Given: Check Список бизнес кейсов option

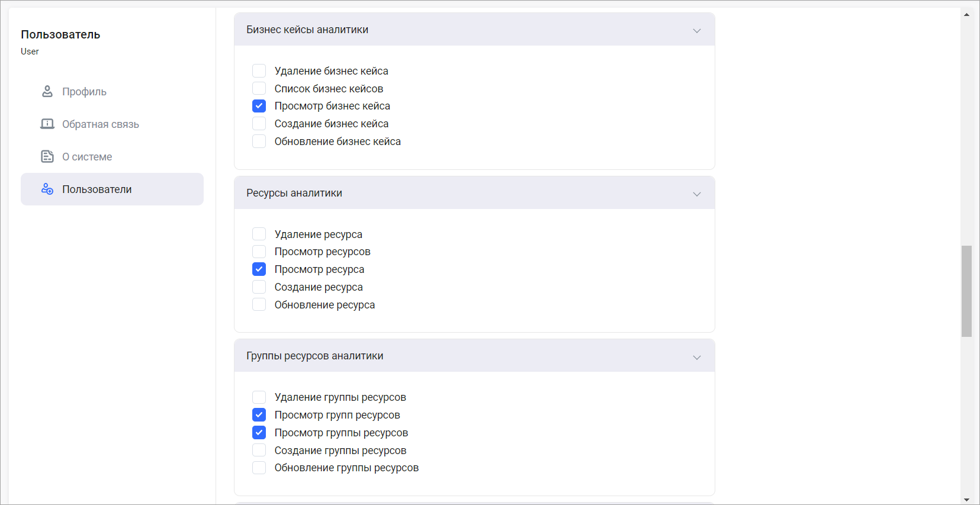Looking at the screenshot, I should (259, 88).
